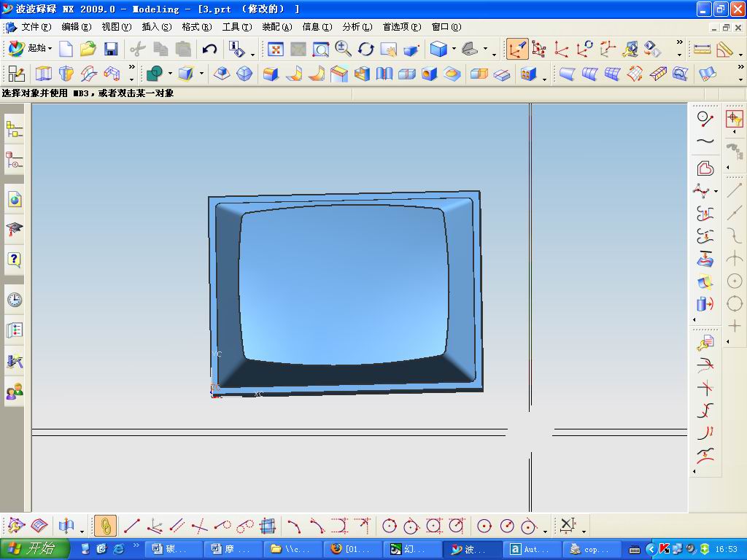Activate the Rotate view icon
The height and width of the screenshot is (560, 747).
coord(366,49)
